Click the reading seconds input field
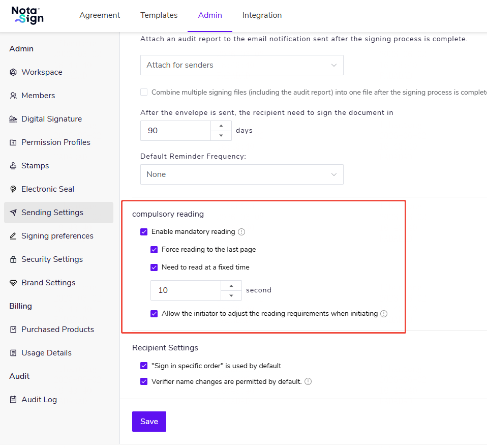This screenshot has width=487, height=448. 186,290
